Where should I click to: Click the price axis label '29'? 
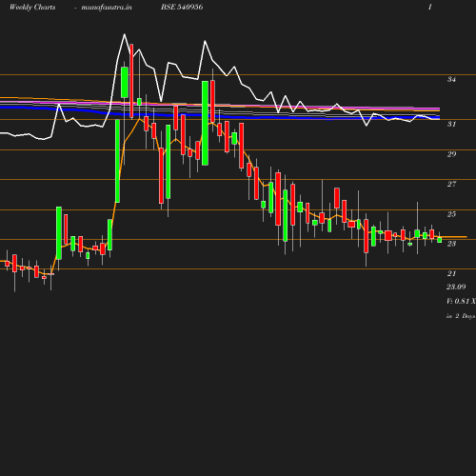pos(451,154)
